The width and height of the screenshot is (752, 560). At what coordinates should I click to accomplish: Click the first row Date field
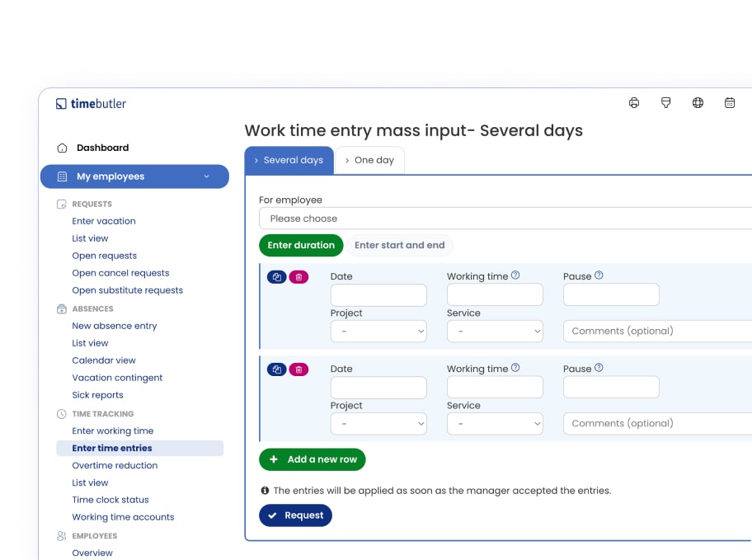click(x=378, y=295)
